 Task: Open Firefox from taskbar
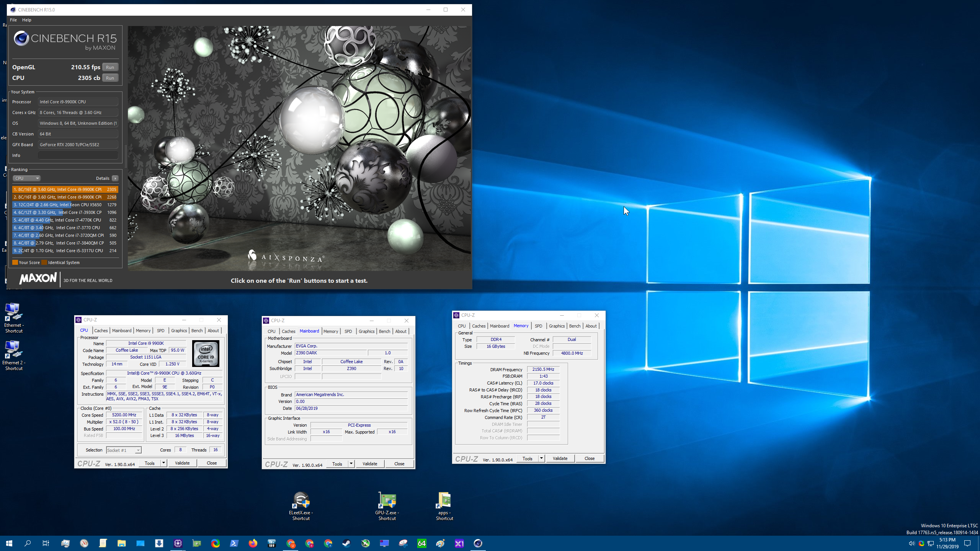click(x=253, y=543)
